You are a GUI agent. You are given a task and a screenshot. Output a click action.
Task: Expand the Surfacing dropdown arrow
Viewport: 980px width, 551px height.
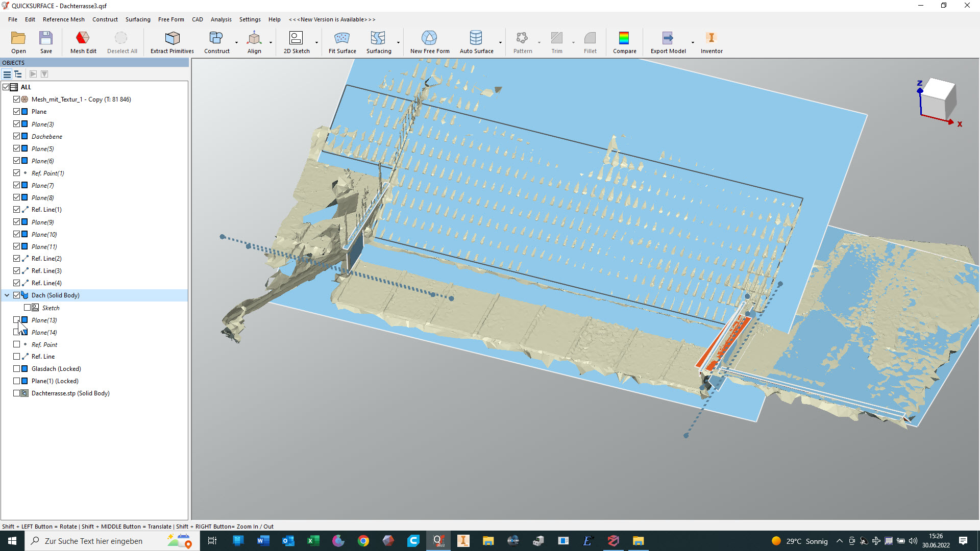coord(398,43)
